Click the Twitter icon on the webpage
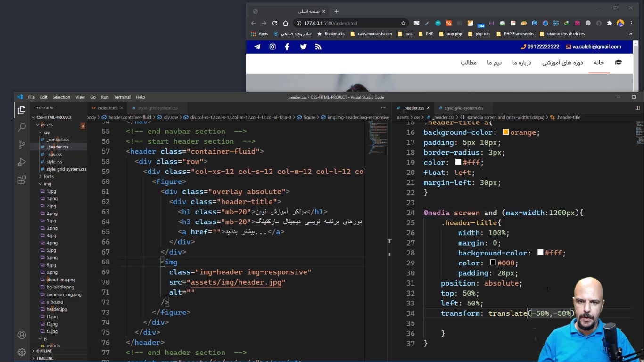 tap(303, 47)
